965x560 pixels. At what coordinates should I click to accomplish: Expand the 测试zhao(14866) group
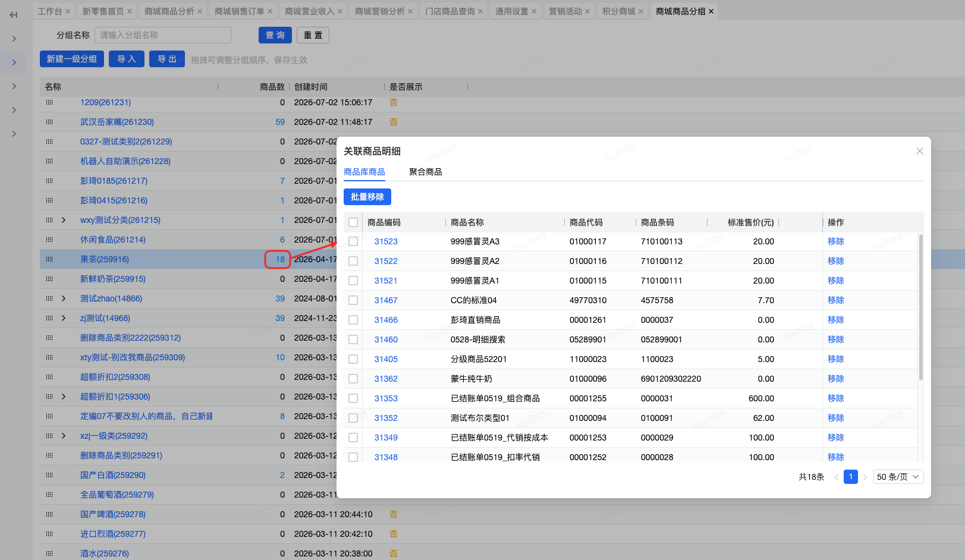64,298
